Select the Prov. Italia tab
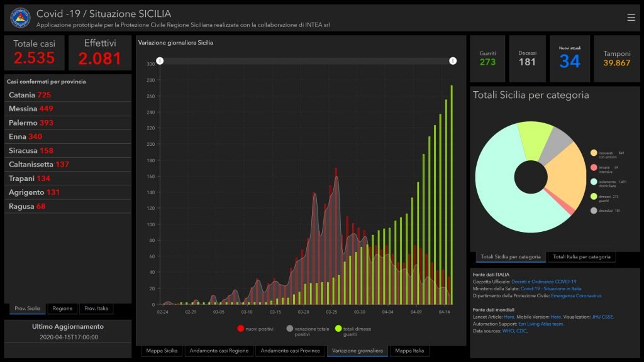Viewport: 644px width, 362px height. click(96, 309)
